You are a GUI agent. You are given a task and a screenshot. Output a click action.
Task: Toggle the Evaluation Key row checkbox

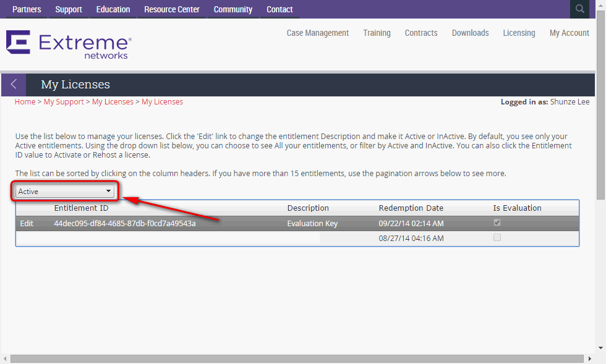pos(497,223)
